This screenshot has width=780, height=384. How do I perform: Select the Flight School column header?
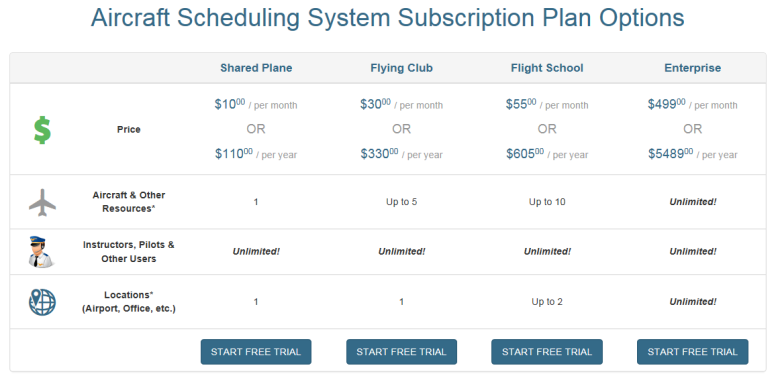547,68
